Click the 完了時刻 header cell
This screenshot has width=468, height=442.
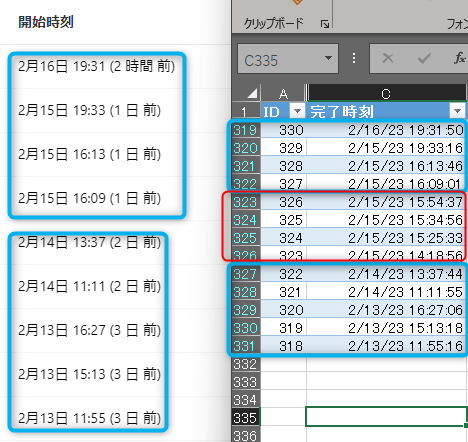[x=386, y=111]
